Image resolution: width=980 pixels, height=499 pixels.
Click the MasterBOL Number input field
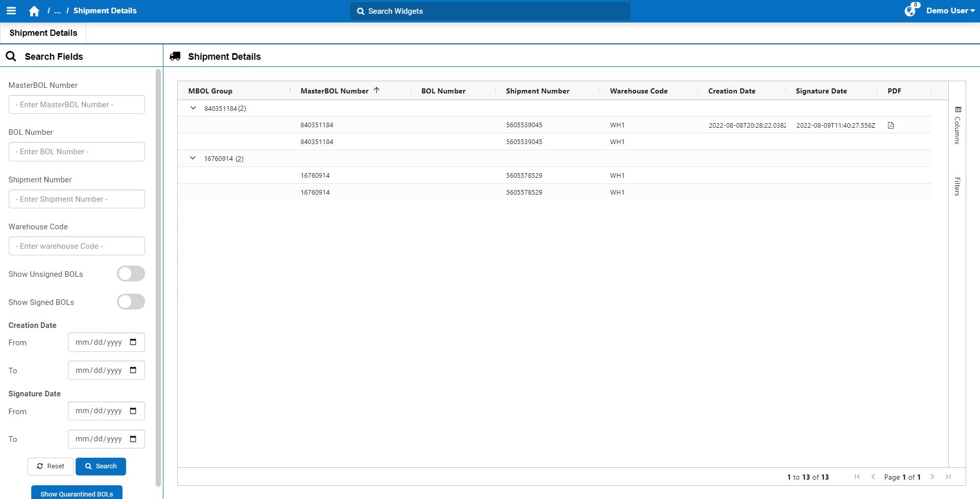[77, 105]
